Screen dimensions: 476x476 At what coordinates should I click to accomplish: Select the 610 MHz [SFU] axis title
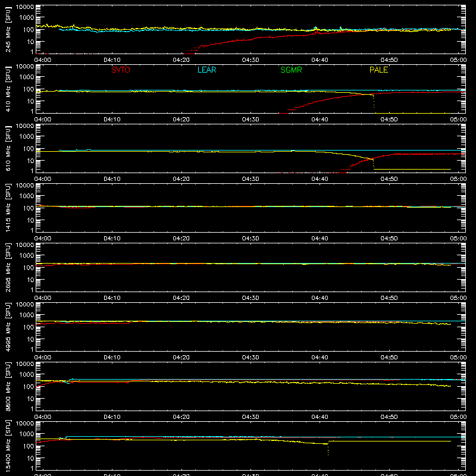click(x=8, y=148)
